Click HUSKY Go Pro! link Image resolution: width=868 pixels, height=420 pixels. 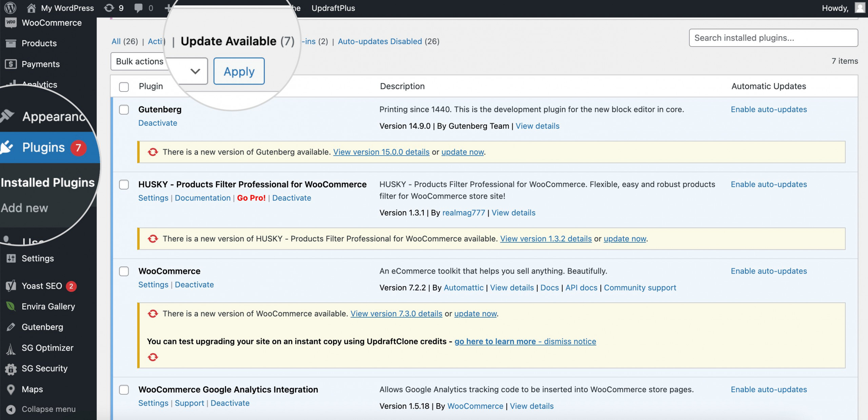tap(251, 198)
